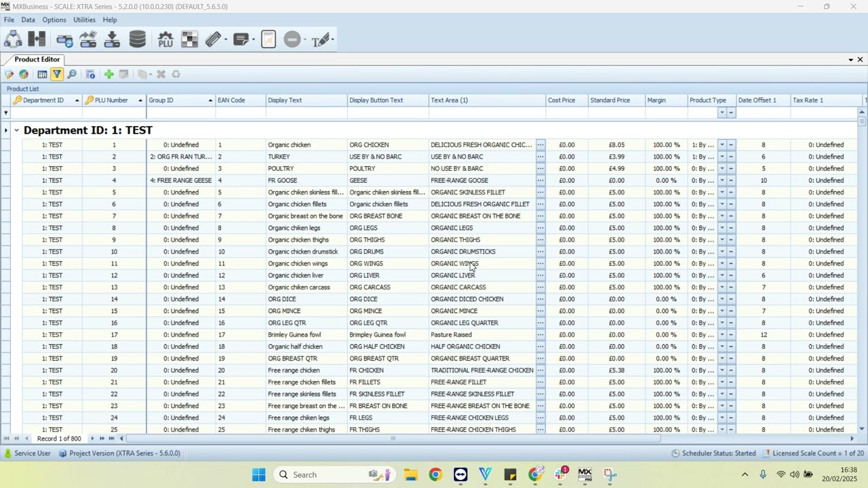
Task: Jump to the first record arrow
Action: [x=7, y=439]
